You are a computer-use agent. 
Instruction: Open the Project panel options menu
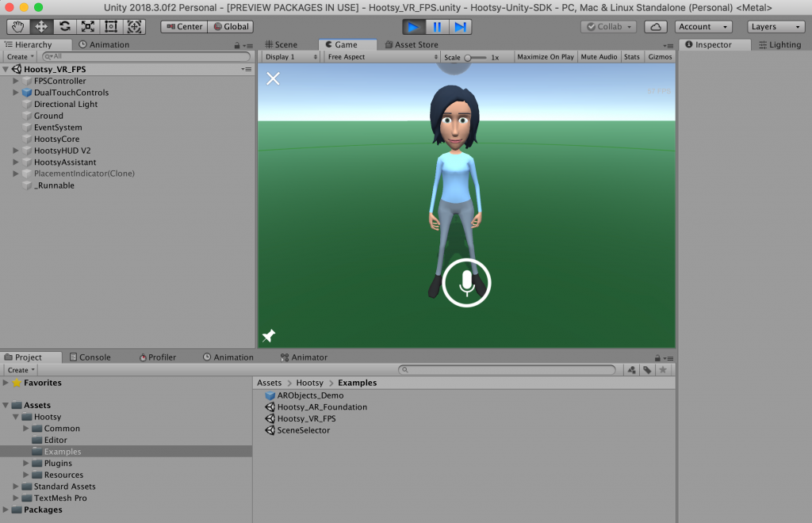click(x=668, y=358)
